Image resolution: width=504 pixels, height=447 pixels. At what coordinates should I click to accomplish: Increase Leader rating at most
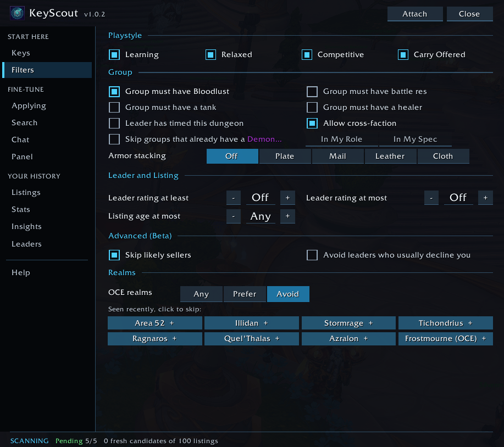coord(485,198)
